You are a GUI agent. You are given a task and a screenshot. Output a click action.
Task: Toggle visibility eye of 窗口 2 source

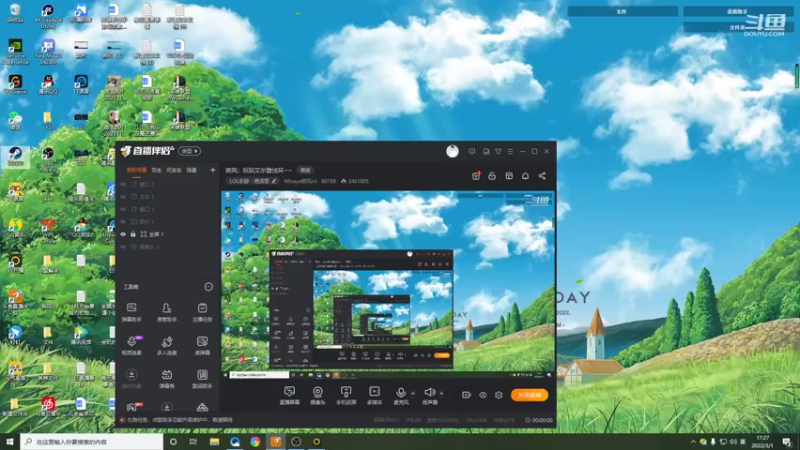point(123,184)
